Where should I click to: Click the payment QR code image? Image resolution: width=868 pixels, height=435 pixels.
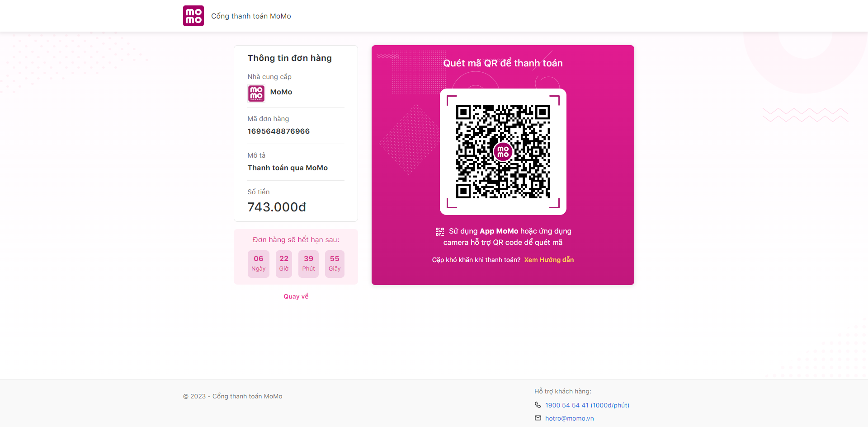tap(503, 152)
